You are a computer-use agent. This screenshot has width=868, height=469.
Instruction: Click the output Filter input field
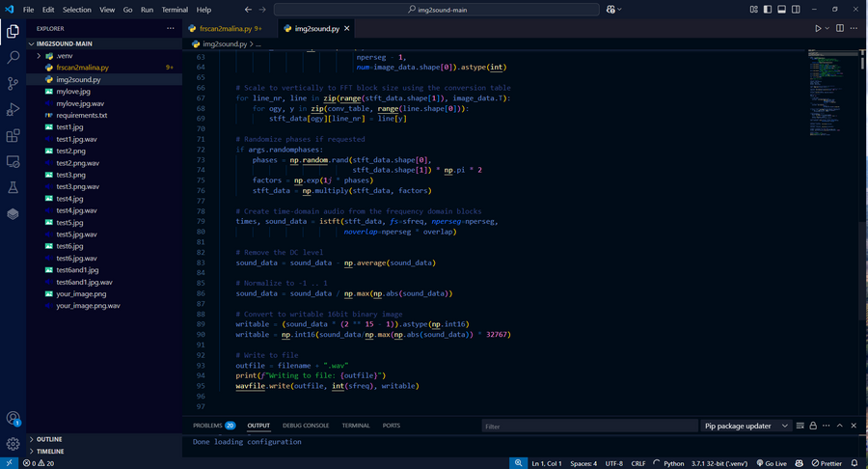tap(586, 426)
